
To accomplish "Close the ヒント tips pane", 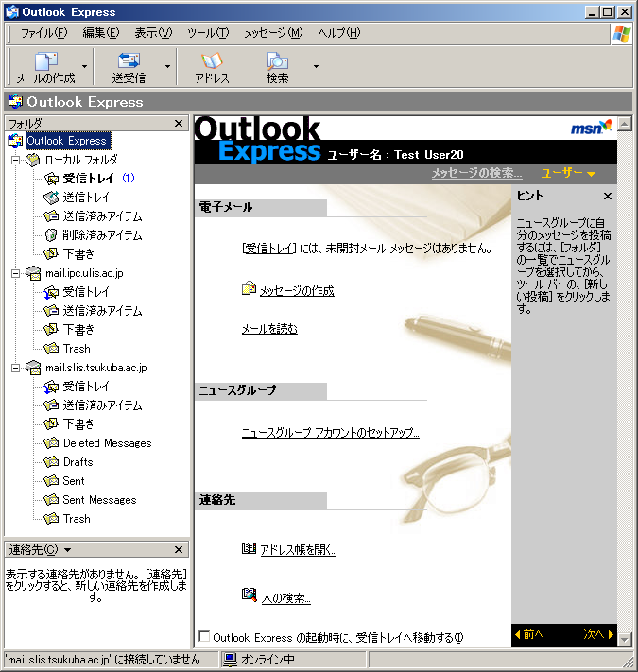I will (608, 197).
